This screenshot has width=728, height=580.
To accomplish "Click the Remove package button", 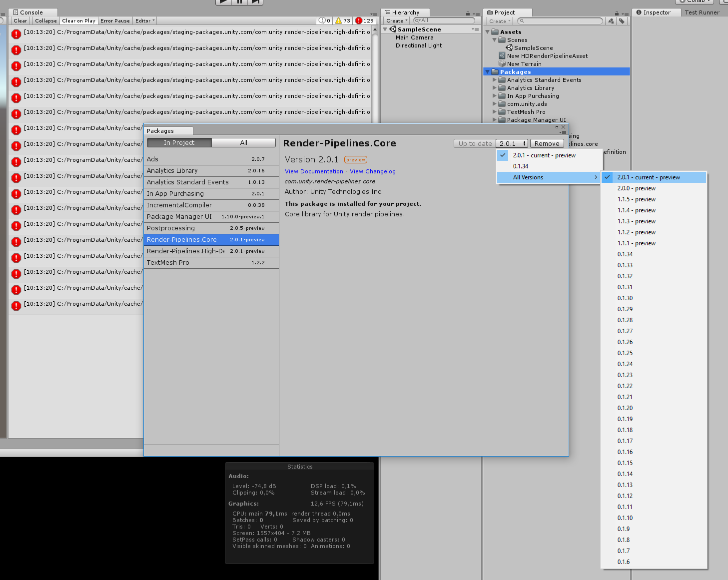I will pyautogui.click(x=547, y=143).
